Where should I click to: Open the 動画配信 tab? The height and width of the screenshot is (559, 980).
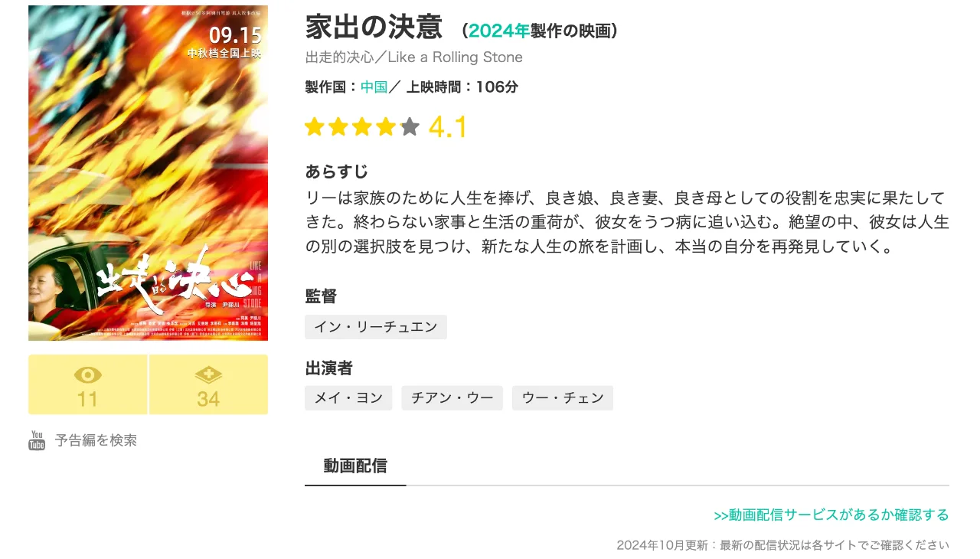click(355, 466)
